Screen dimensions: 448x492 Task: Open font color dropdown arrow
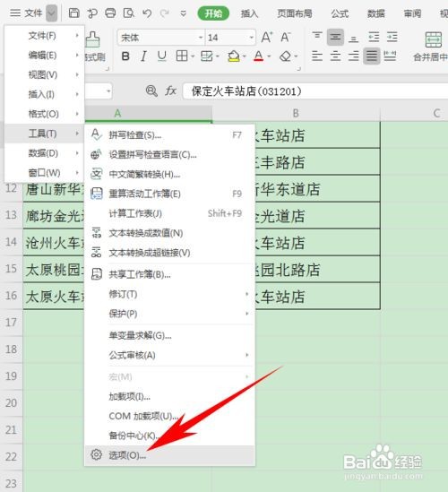(269, 56)
